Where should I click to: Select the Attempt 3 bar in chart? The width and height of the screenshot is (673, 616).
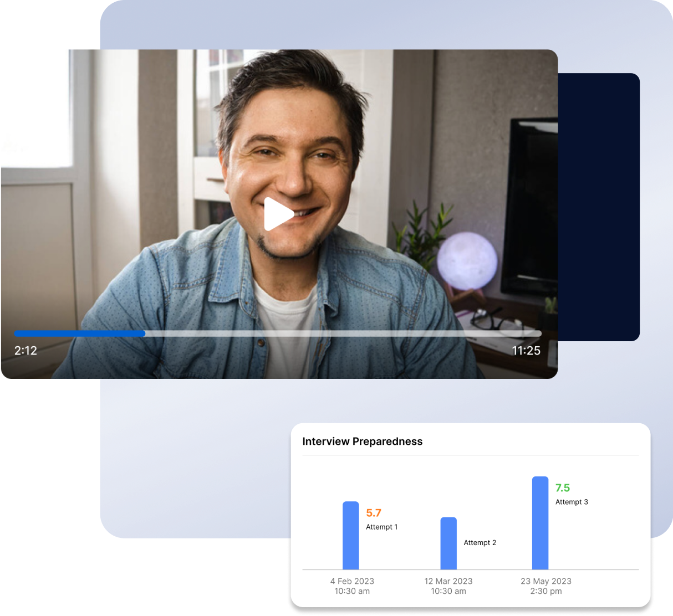(541, 523)
